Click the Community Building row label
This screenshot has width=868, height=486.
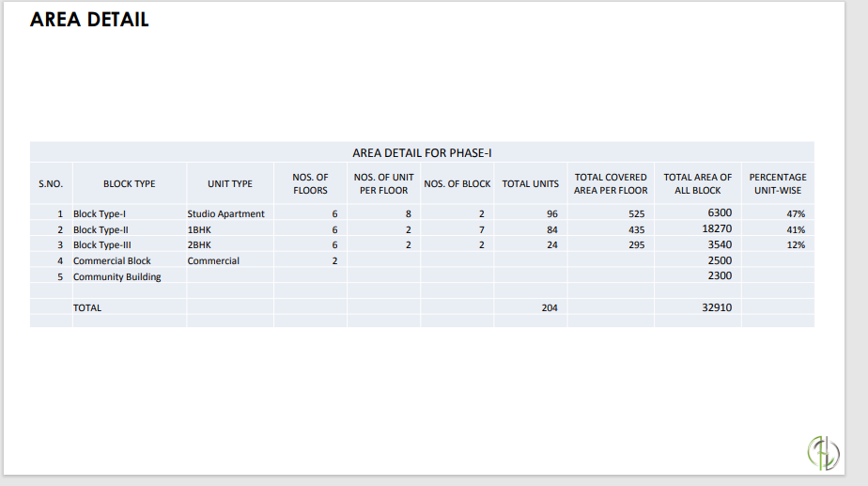click(x=116, y=276)
